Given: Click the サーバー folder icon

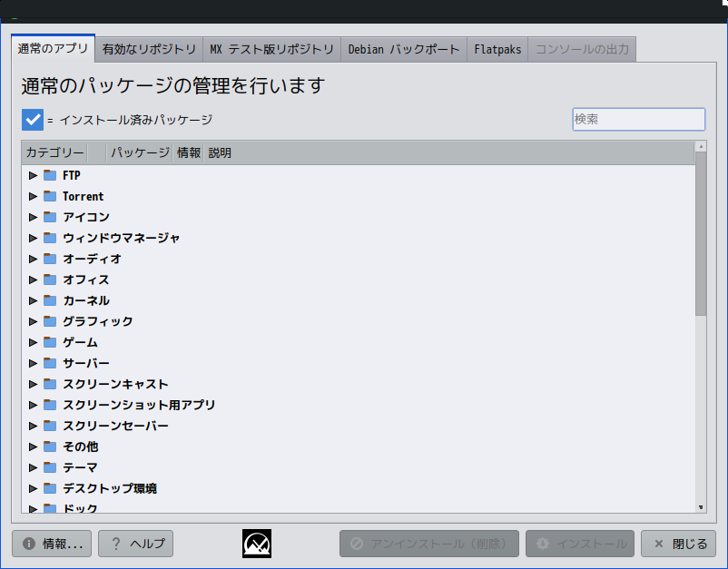Looking at the screenshot, I should (50, 363).
